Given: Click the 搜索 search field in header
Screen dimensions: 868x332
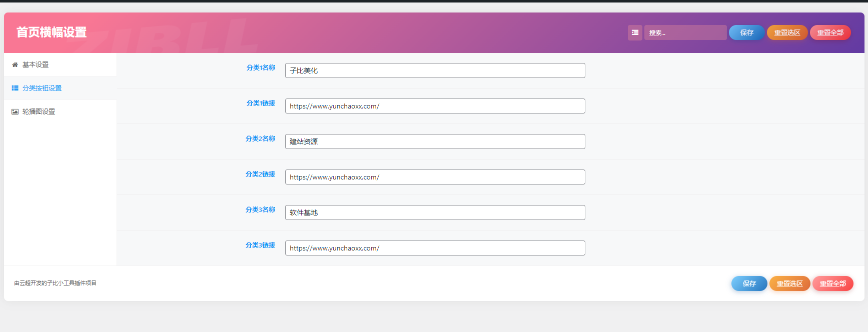Looking at the screenshot, I should pyautogui.click(x=685, y=32).
